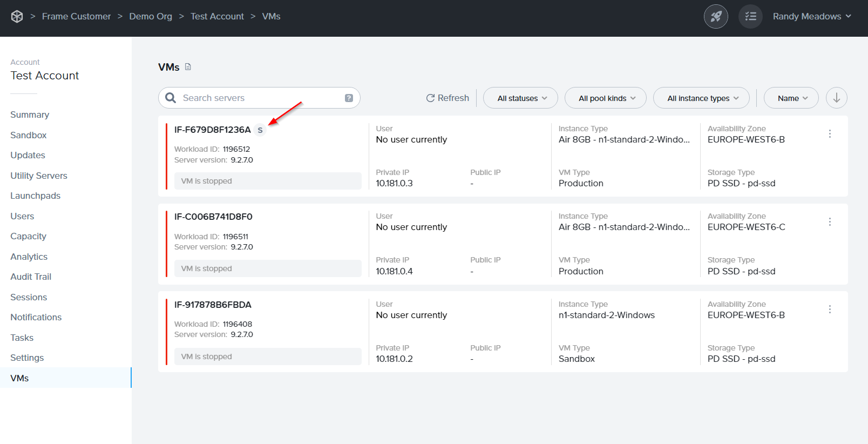Open Updates in the sidebar
Screen dimensions: 868x444
coord(28,155)
